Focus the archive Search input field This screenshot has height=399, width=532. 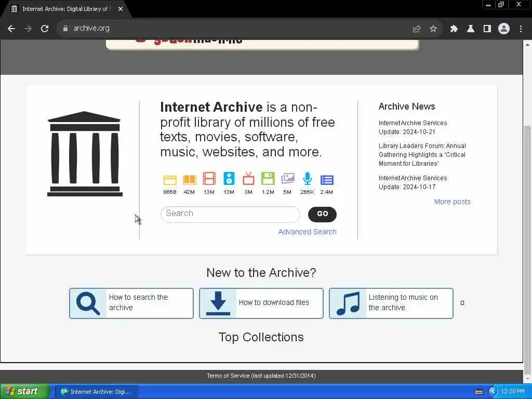click(x=230, y=214)
